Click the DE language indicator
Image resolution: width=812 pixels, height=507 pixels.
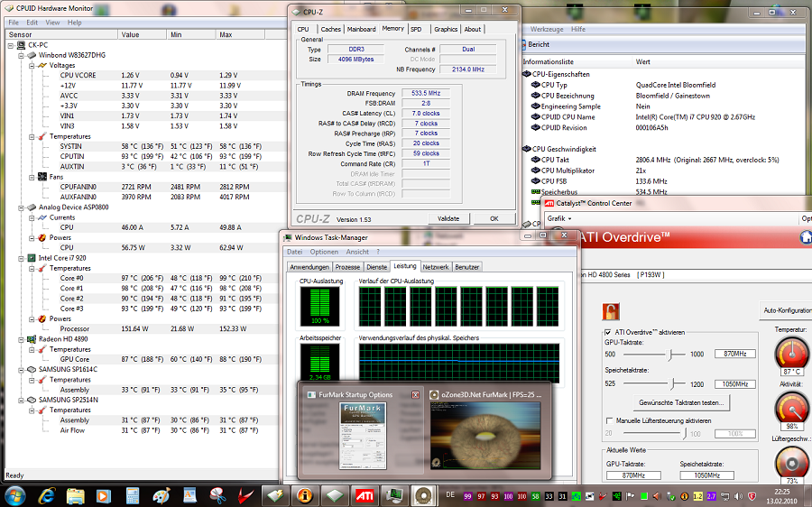tap(450, 495)
